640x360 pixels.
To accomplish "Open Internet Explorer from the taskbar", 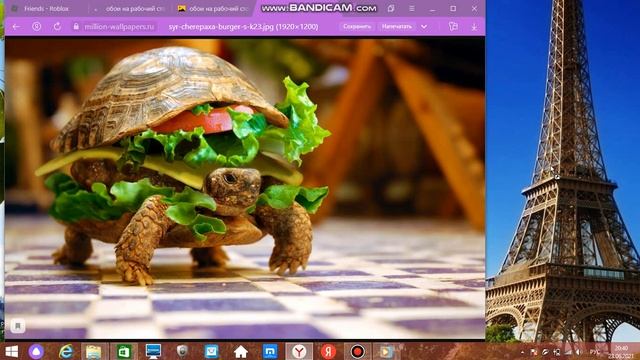I will (66, 351).
